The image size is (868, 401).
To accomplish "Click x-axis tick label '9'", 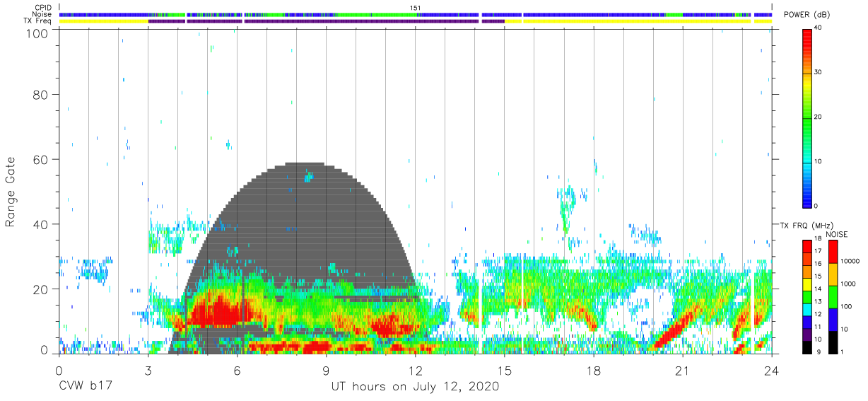I will (x=326, y=371).
